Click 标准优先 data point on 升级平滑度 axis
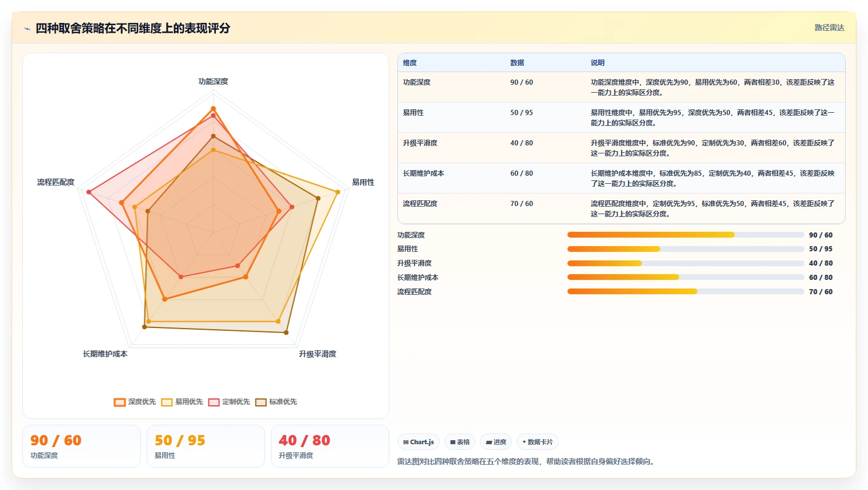868x490 pixels. click(x=286, y=333)
